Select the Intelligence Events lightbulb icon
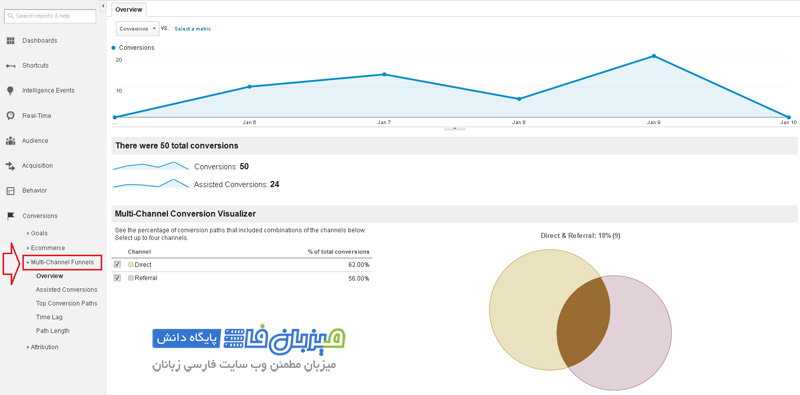This screenshot has width=800, height=395. pyautogui.click(x=10, y=91)
